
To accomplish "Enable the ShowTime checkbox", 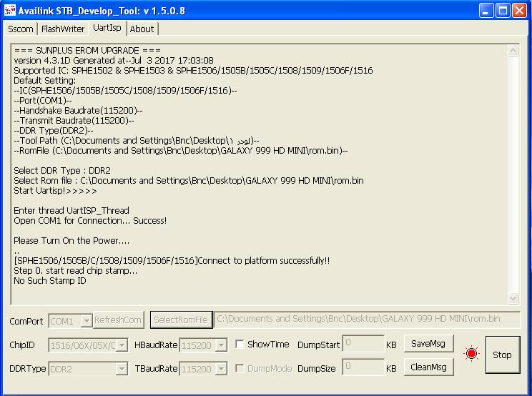I will (240, 345).
